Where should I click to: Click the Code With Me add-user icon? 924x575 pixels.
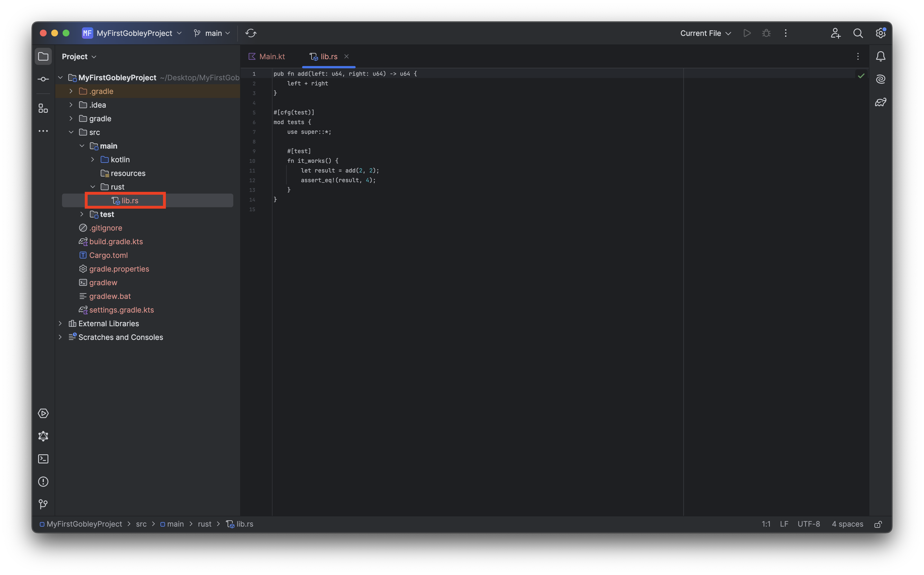click(x=835, y=33)
